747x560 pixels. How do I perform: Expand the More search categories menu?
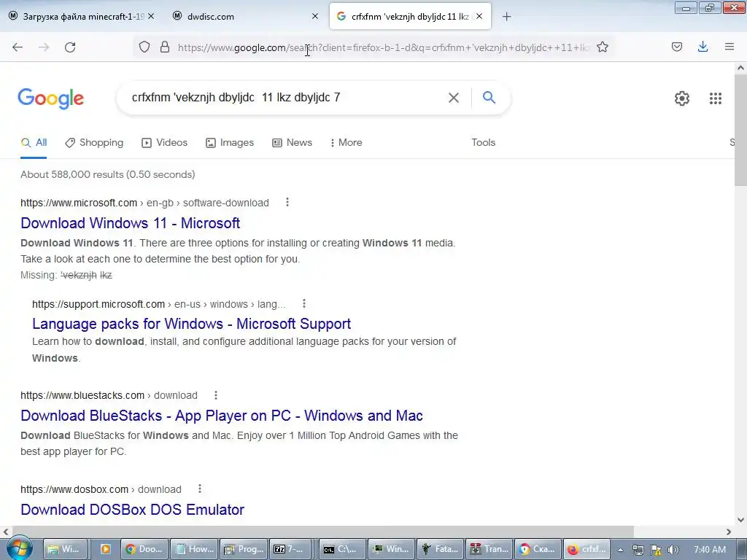pyautogui.click(x=347, y=143)
